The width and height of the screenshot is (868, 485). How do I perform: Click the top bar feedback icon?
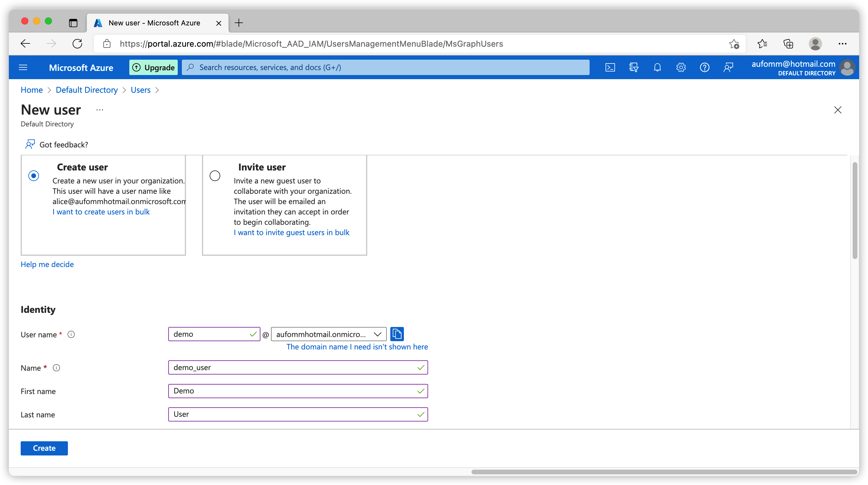(728, 67)
